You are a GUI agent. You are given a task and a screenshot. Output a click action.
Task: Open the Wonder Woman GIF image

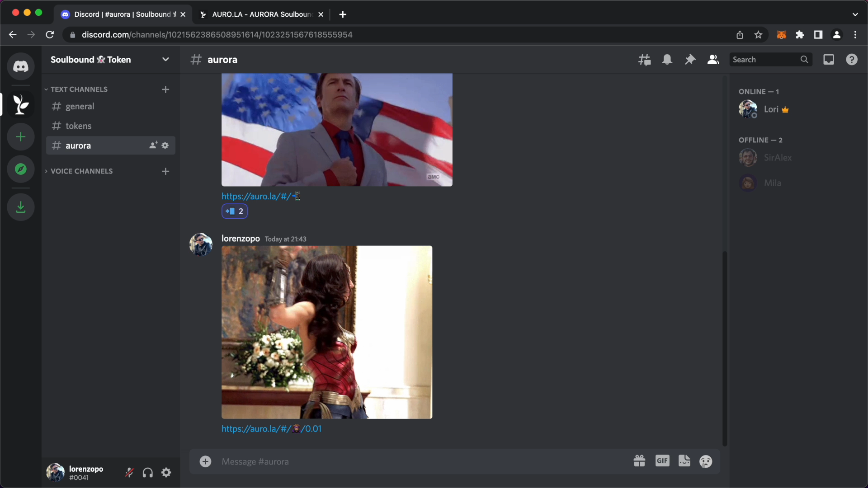tap(327, 332)
